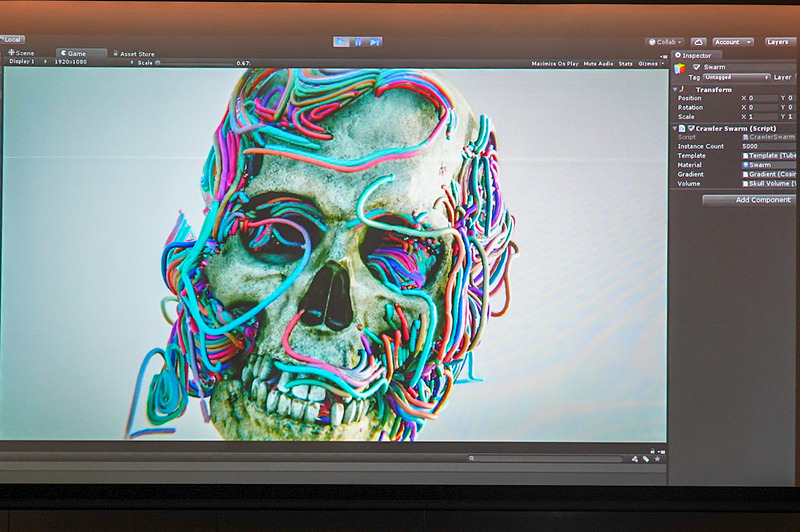800x532 pixels.
Task: Click the search magnifier icon in Project panel
Action: [x=471, y=458]
